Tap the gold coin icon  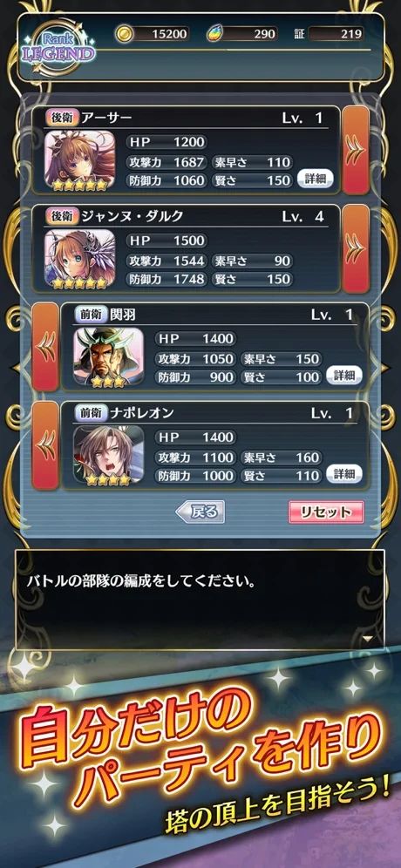click(x=125, y=34)
